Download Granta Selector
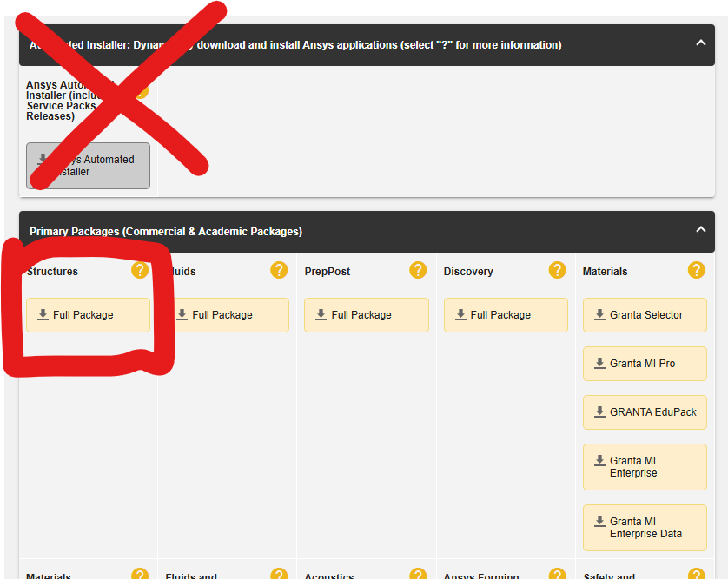 (x=645, y=315)
